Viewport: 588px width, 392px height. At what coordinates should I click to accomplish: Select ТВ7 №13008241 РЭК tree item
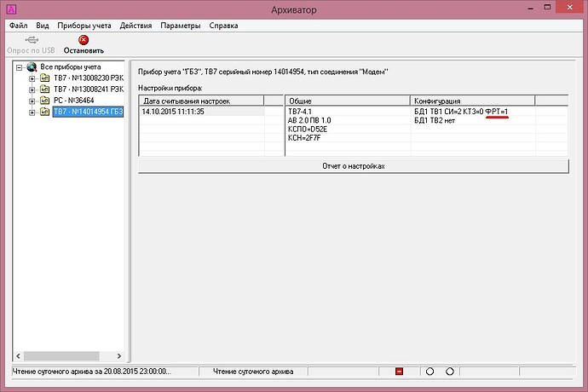[89, 89]
